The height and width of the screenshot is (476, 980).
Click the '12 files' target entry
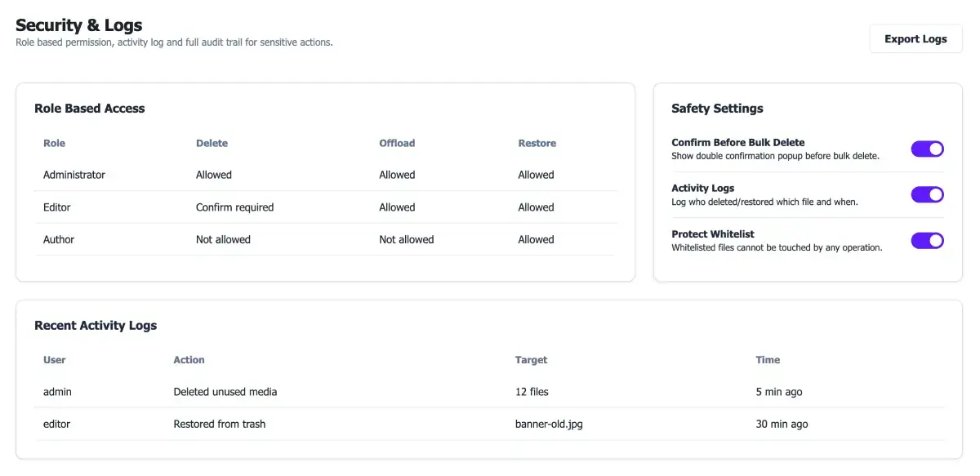coord(532,392)
